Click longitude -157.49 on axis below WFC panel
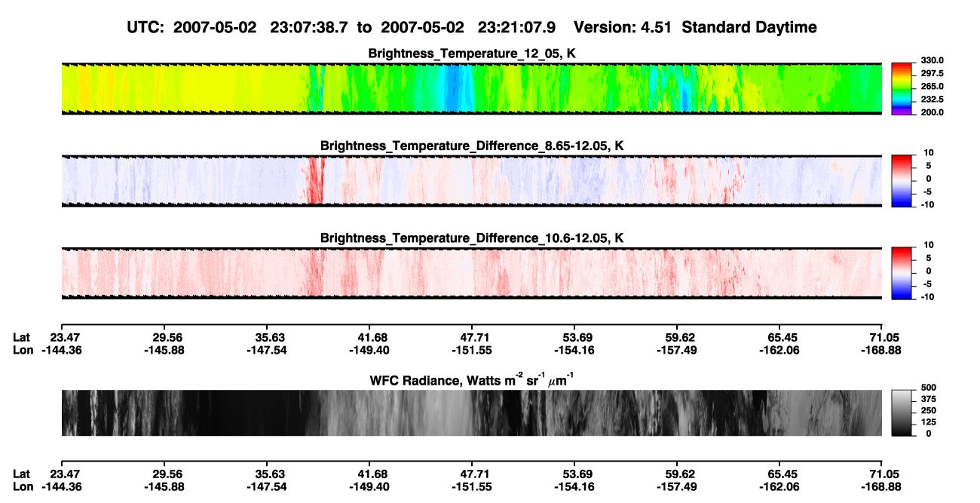Screen dimensions: 980x503 point(677,486)
